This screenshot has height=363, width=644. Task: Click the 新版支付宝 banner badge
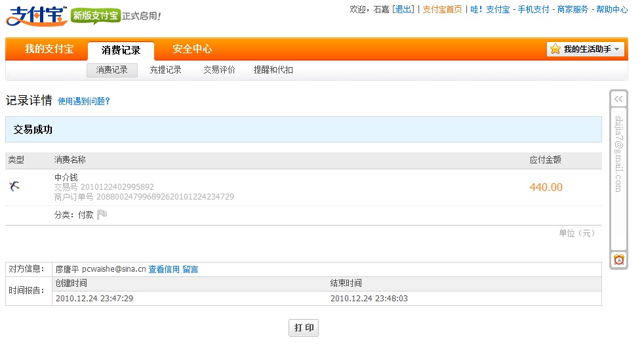click(x=96, y=15)
